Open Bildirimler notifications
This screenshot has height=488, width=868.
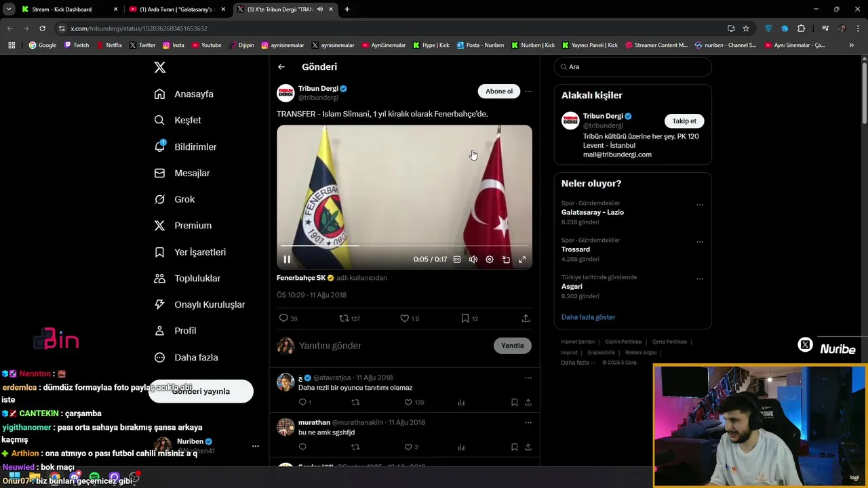[185, 146]
